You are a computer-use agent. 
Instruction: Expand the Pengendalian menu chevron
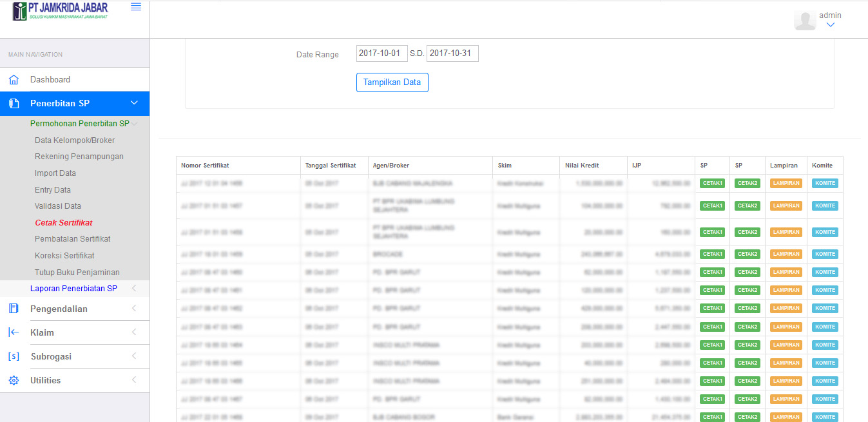tap(134, 309)
